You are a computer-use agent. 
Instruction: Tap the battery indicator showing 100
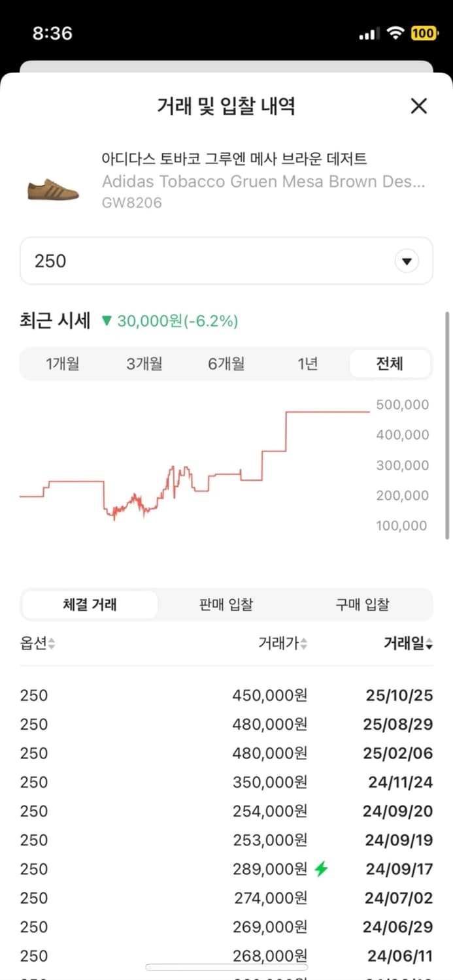[x=424, y=32]
